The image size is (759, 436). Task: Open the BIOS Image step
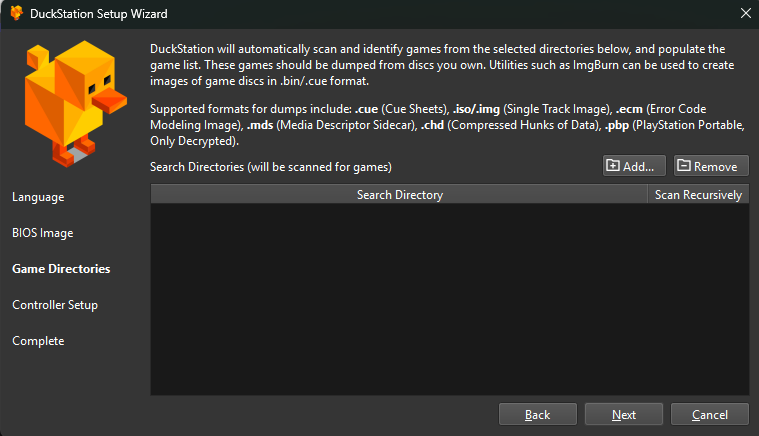(x=43, y=233)
